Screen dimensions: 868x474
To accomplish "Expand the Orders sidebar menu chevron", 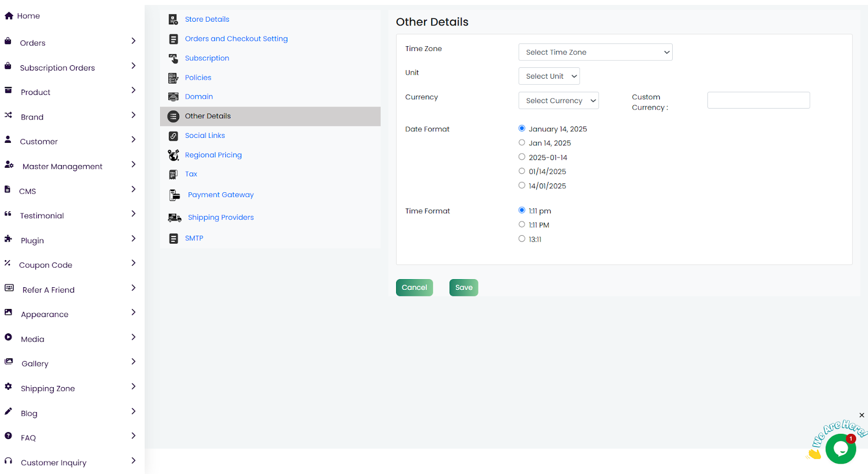I will click(133, 41).
